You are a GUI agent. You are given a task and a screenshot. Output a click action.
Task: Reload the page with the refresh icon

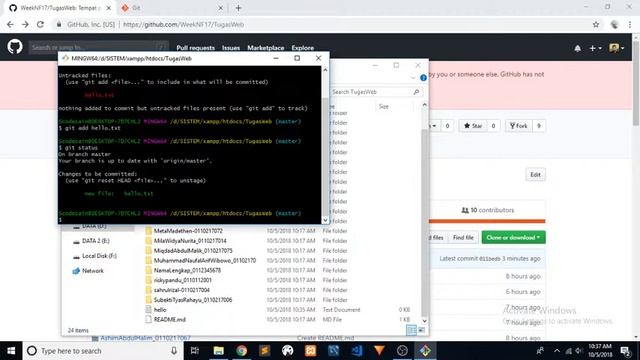click(x=40, y=24)
